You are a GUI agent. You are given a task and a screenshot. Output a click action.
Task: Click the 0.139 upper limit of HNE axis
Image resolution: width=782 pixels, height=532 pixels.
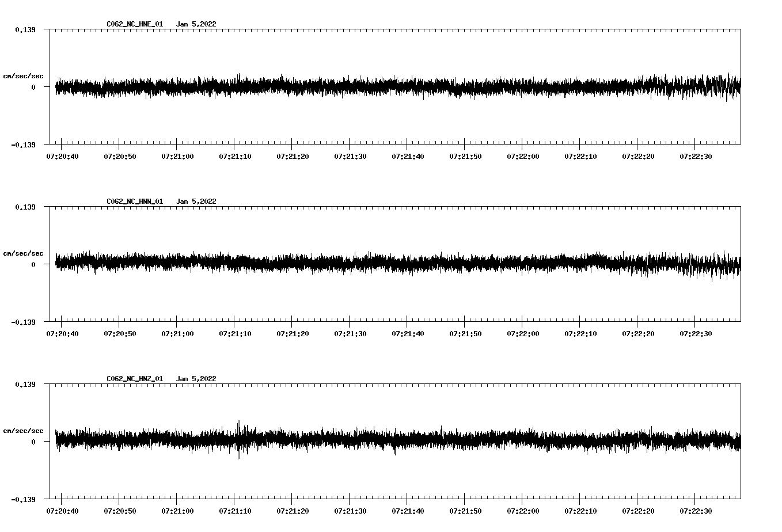tap(25, 29)
